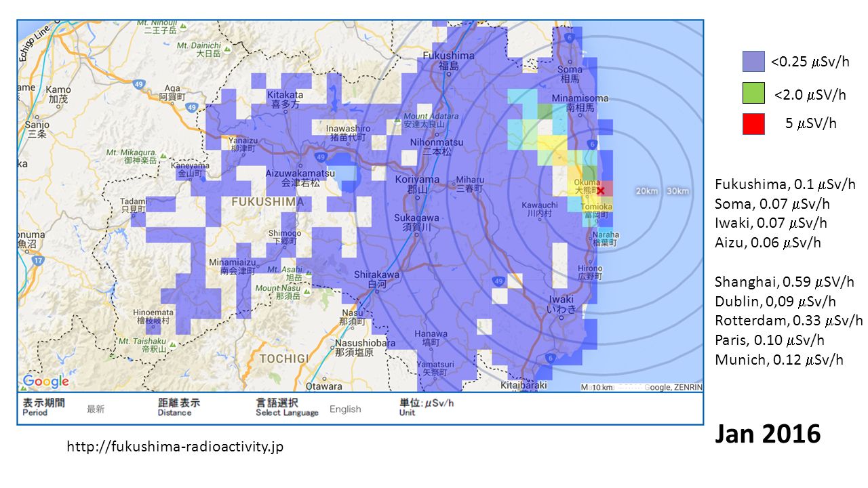Click the Mount Nasu peak marker
Viewport: 868px width, 488px height.
[307, 292]
